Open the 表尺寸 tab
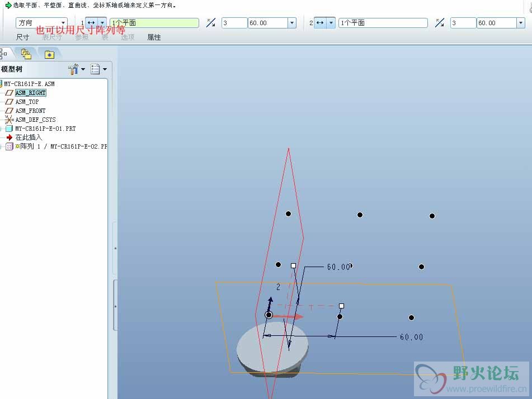 [x=52, y=37]
